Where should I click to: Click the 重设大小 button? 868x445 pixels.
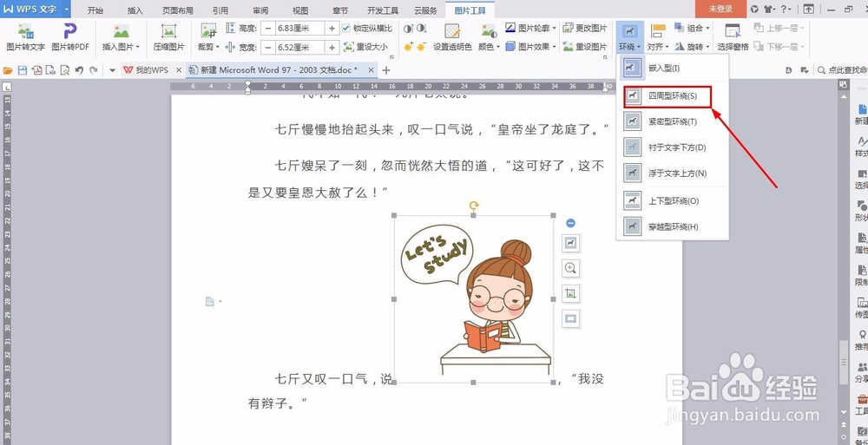coord(366,47)
